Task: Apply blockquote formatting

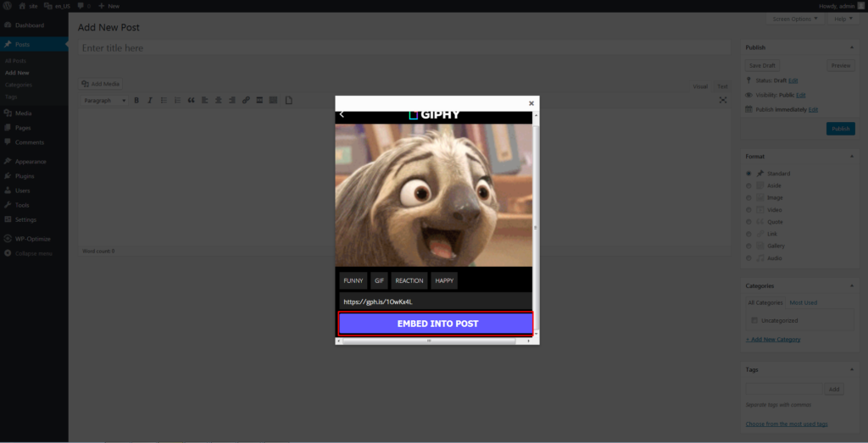Action: [x=192, y=100]
